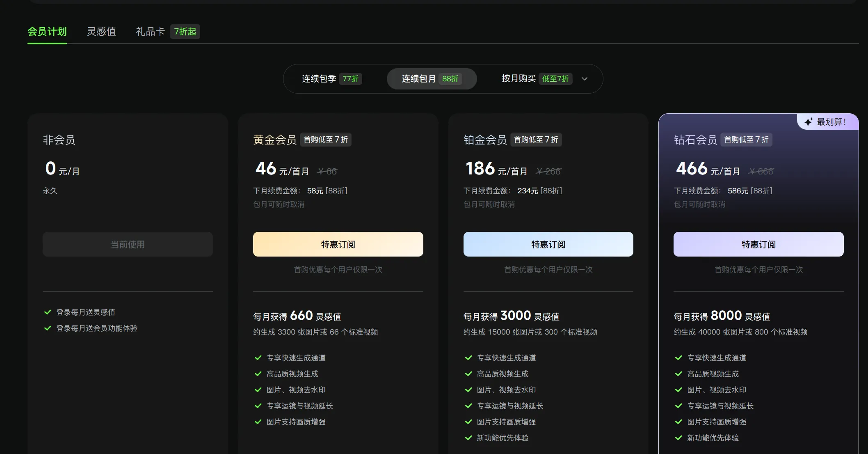
Task: Click the sparkle icon beside 最划算!
Action: coord(809,122)
